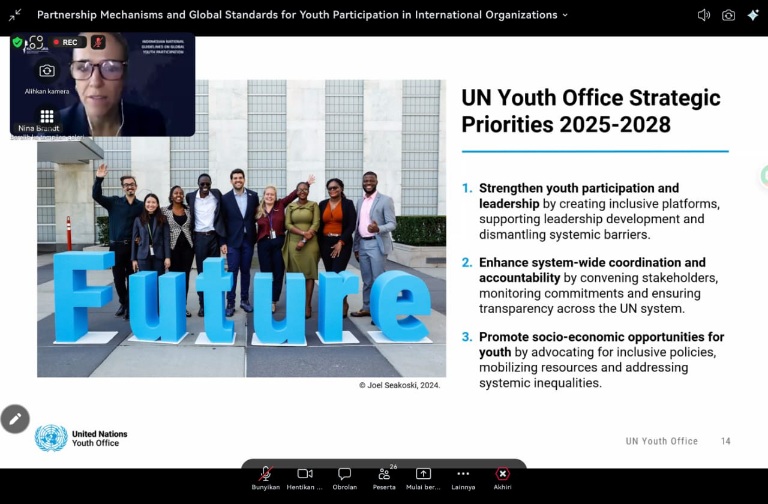Open the Lainnya more options menu
768x504 pixels.
pyautogui.click(x=463, y=479)
